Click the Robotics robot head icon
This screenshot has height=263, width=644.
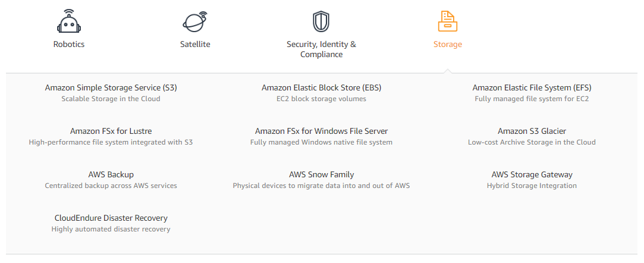(x=68, y=21)
